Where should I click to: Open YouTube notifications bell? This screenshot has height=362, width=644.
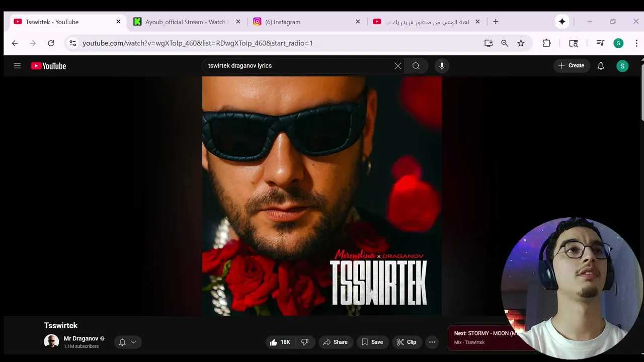click(x=601, y=66)
